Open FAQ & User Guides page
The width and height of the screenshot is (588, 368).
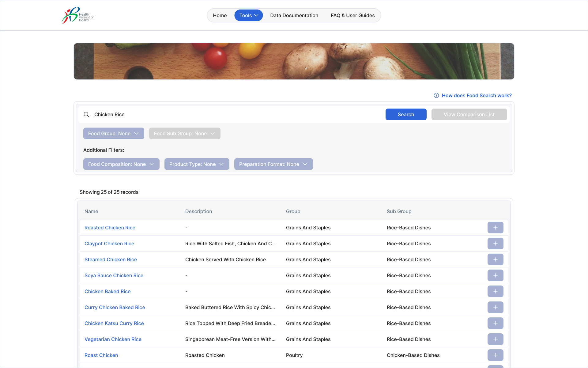pos(352,15)
